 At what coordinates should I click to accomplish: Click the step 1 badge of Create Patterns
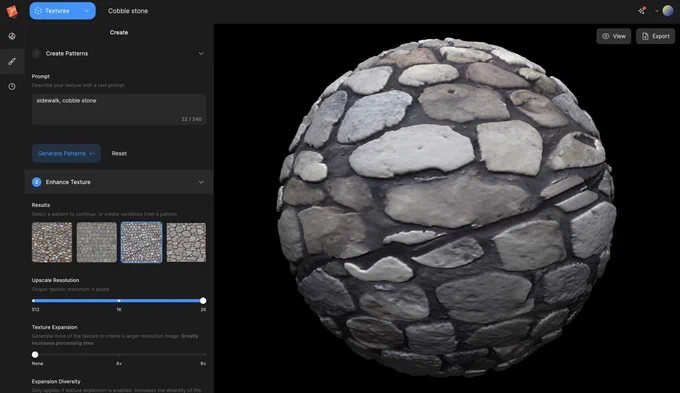(36, 53)
